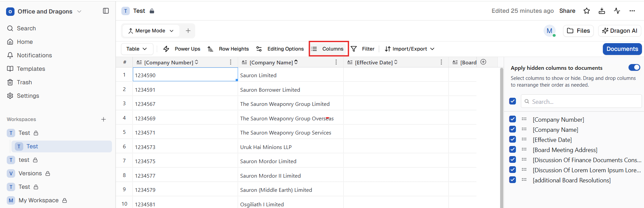Click the Columns toolbar button
644x208 pixels.
tap(329, 49)
